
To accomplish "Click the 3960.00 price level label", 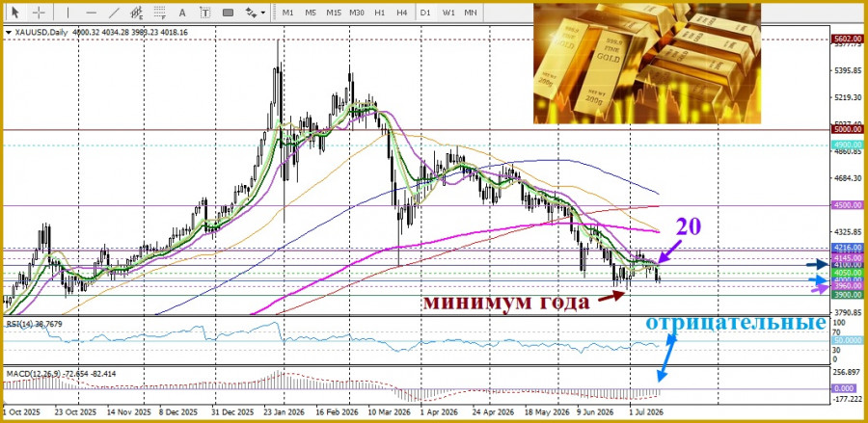I will click(848, 286).
